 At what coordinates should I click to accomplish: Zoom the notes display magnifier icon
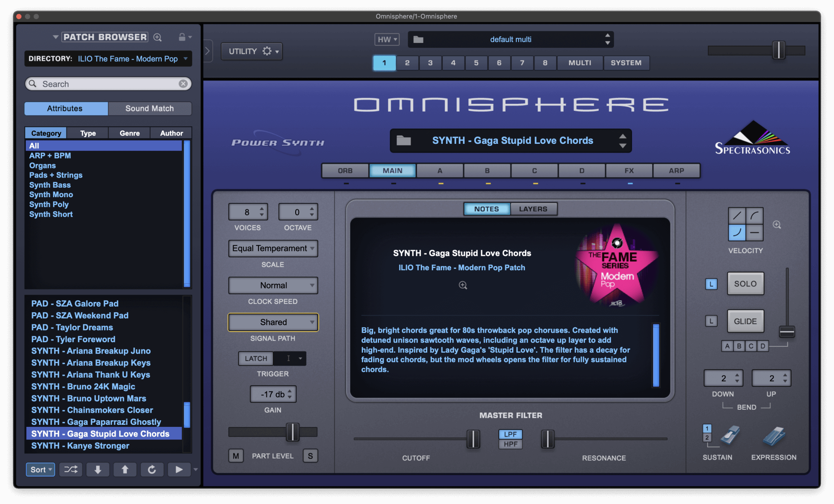click(x=463, y=285)
